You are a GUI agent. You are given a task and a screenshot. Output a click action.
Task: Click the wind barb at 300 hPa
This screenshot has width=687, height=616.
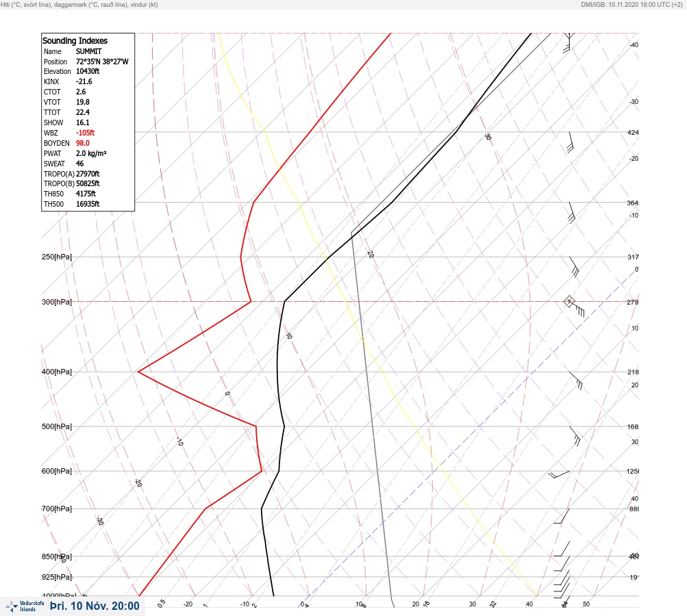574,306
